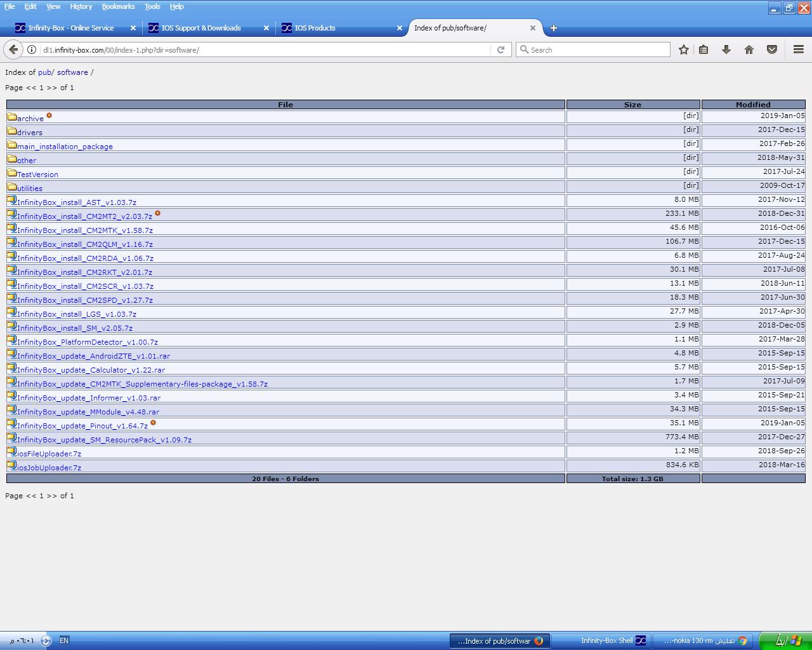
Task: Click the utilities folder icon
Action: 12,187
